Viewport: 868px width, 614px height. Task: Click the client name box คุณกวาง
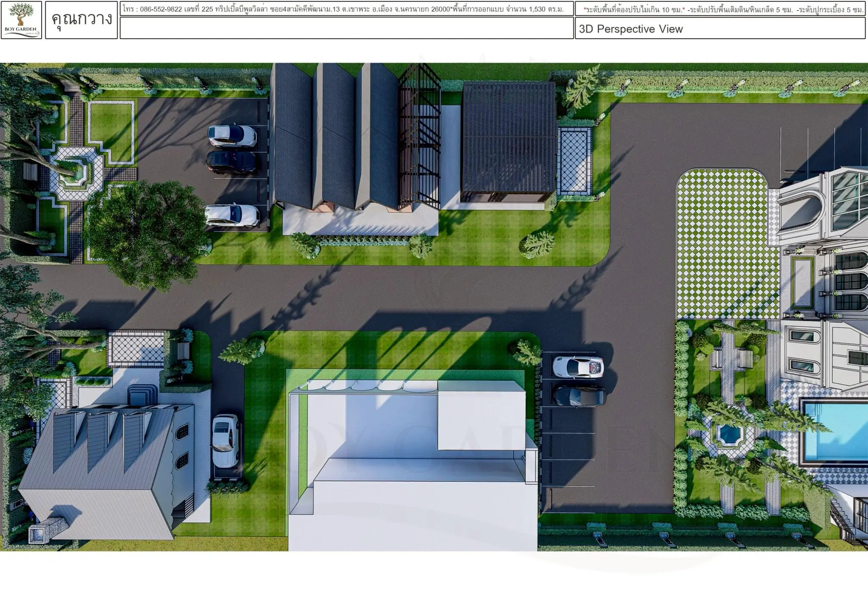click(81, 20)
